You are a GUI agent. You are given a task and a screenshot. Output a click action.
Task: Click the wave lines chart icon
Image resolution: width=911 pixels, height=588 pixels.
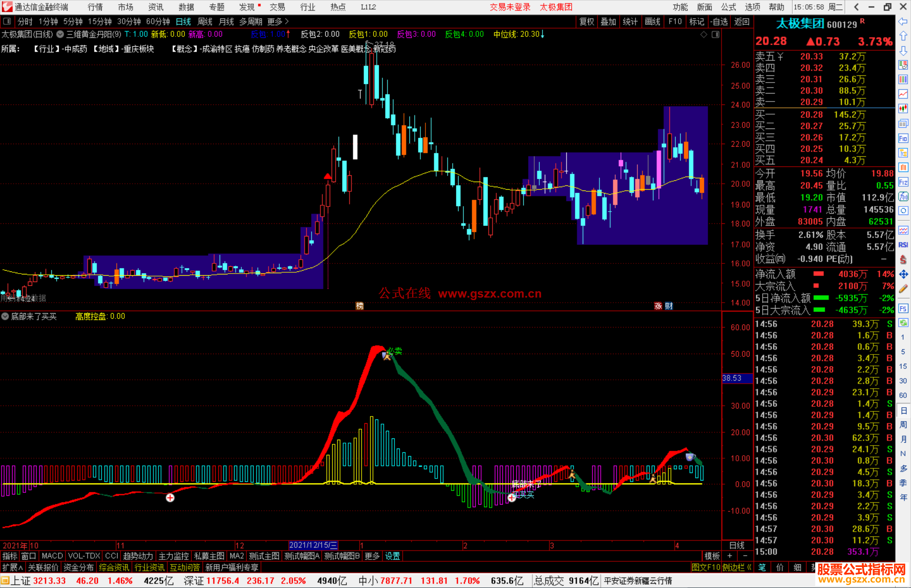[x=903, y=230]
